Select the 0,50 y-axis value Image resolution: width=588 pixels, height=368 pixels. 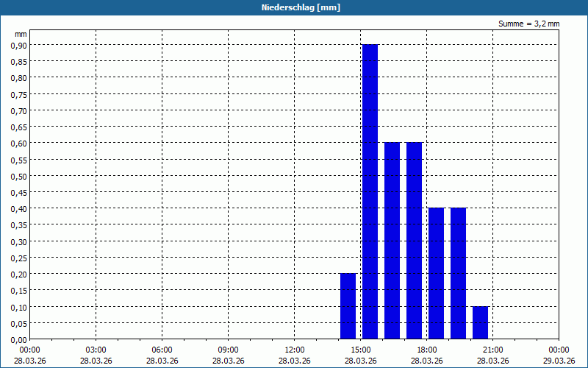[x=19, y=176]
